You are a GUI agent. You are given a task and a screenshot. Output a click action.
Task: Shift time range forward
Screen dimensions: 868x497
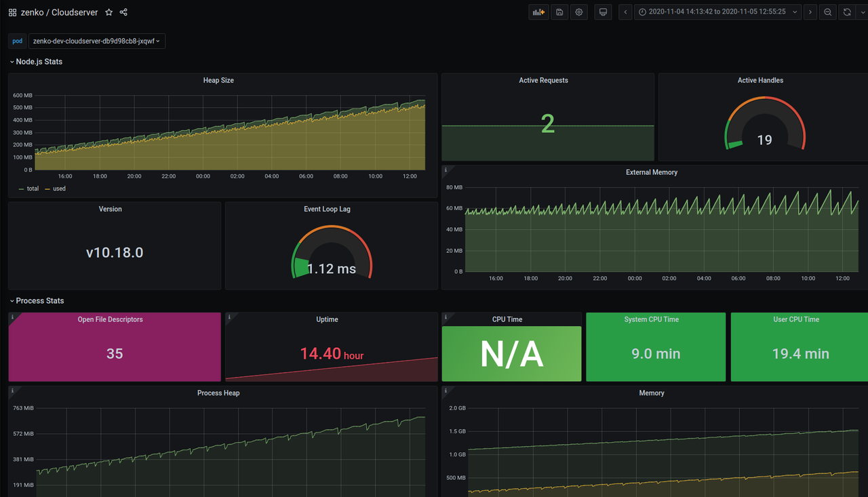coord(810,12)
